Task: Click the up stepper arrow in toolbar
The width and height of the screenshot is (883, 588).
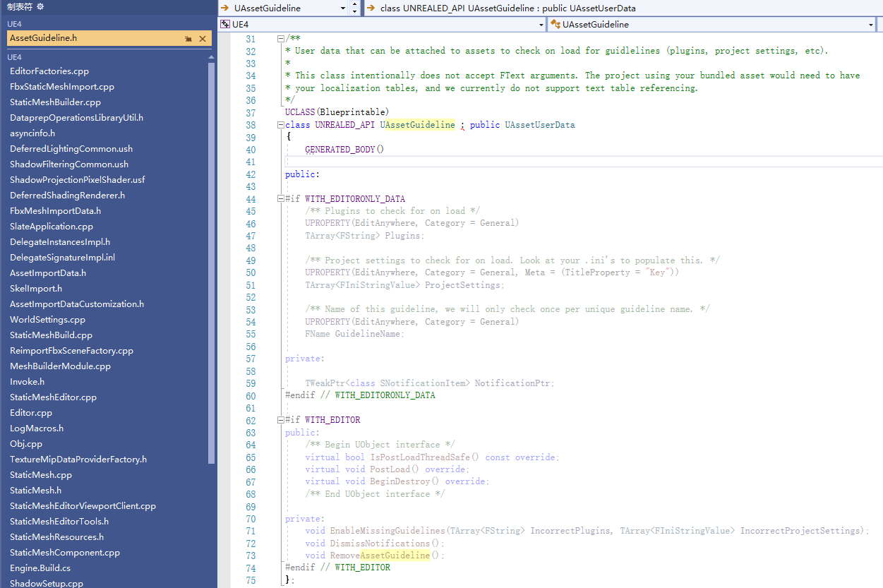Action: [354, 5]
